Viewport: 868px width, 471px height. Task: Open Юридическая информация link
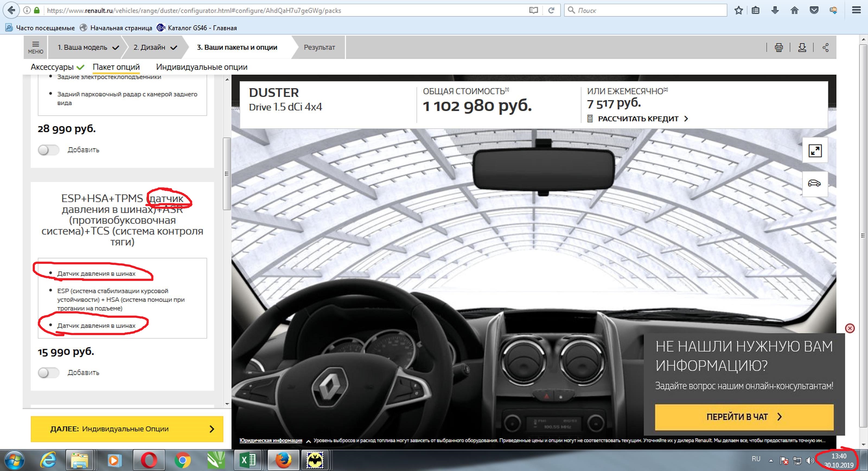[x=271, y=440]
